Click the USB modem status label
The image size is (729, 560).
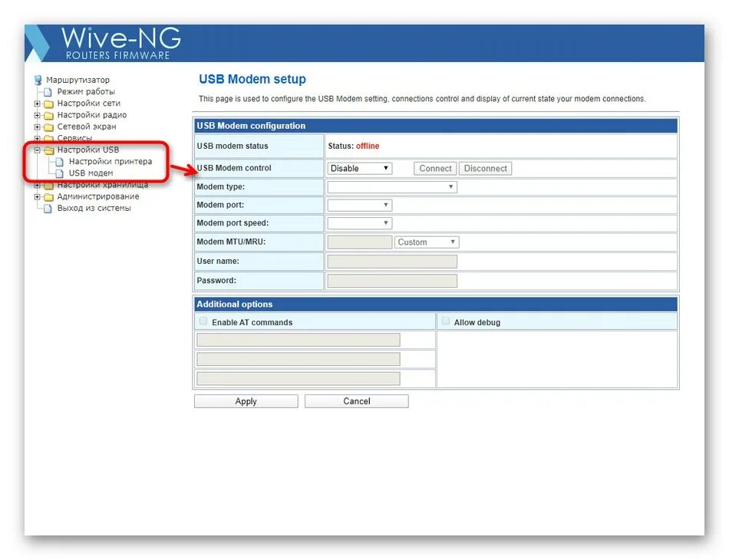(233, 146)
